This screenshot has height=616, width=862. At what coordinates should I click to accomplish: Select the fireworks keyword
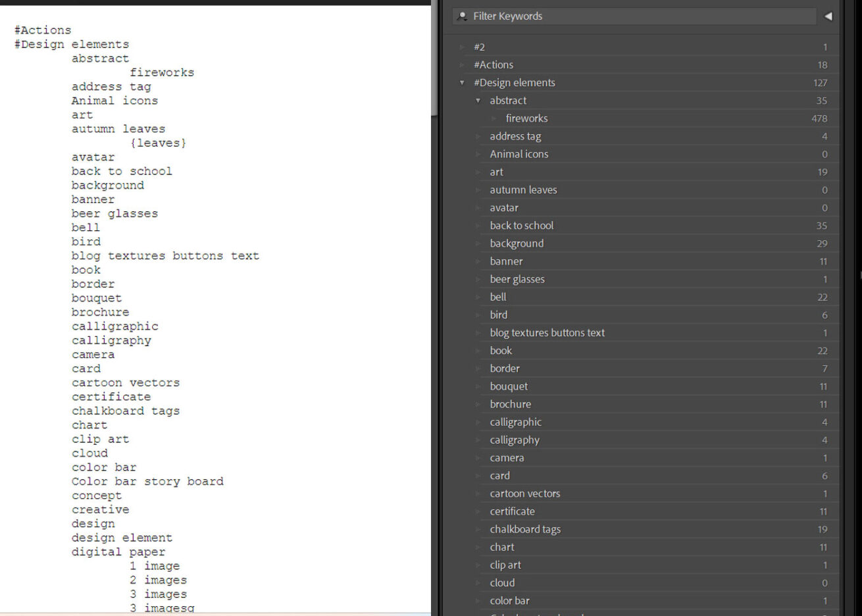point(526,118)
